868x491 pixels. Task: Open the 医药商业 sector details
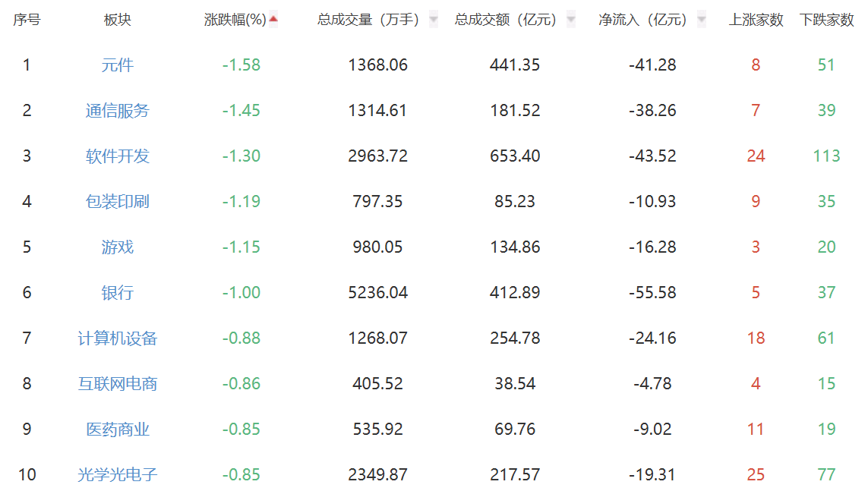coord(118,429)
